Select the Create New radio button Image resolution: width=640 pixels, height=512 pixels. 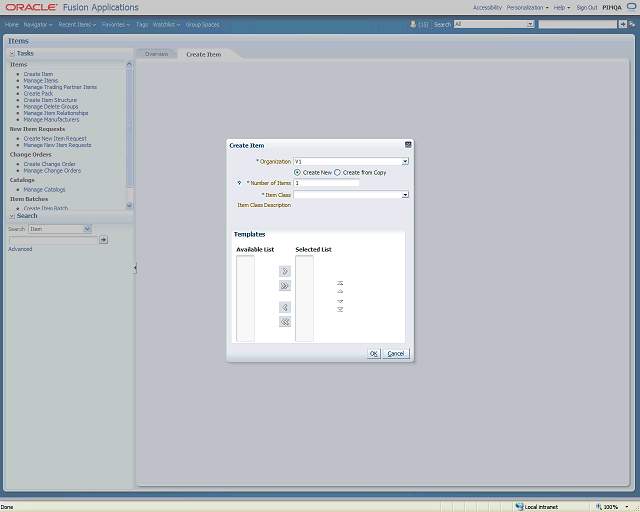(297, 173)
